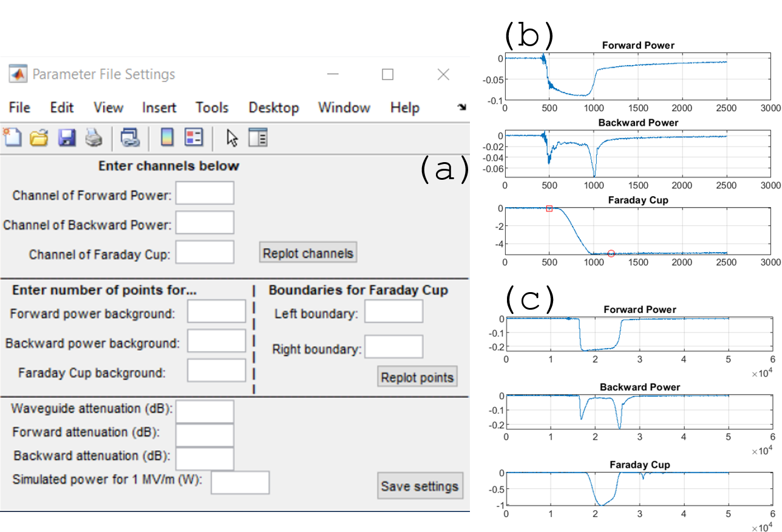Click the Replot points button
This screenshot has width=782, height=532.
click(417, 377)
